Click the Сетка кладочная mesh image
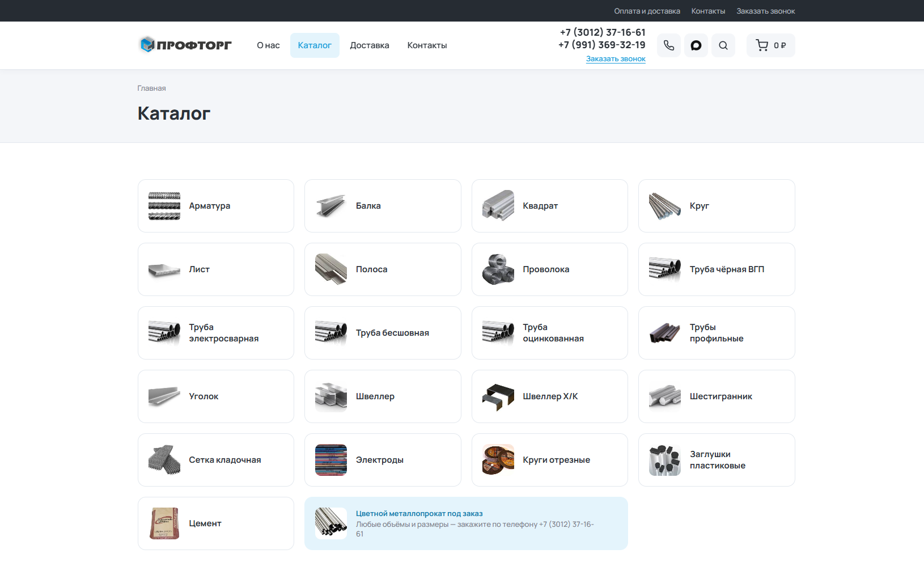This screenshot has height=583, width=924. tap(164, 460)
